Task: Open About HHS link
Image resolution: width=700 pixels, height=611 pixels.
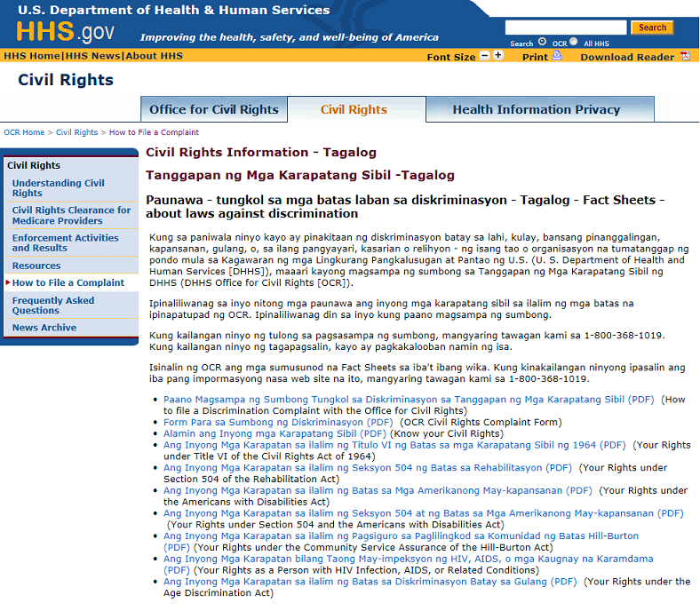Action: tap(155, 56)
